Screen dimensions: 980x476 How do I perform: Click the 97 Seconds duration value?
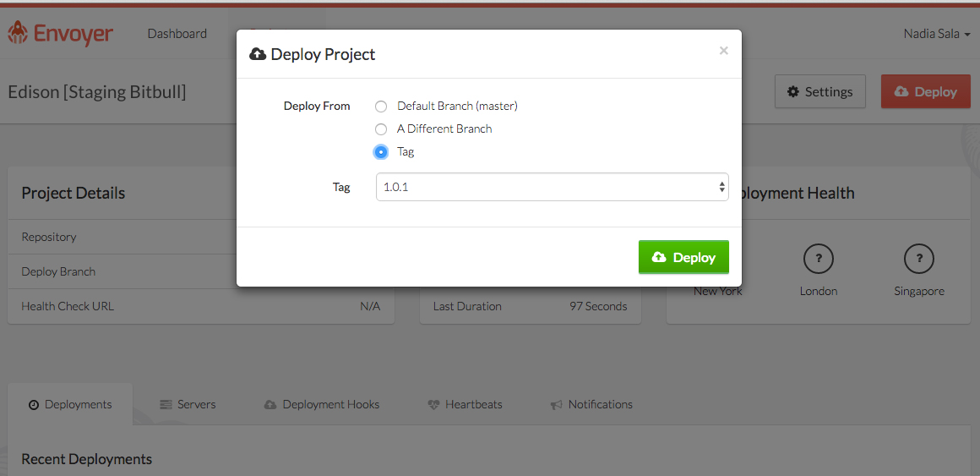click(x=598, y=307)
